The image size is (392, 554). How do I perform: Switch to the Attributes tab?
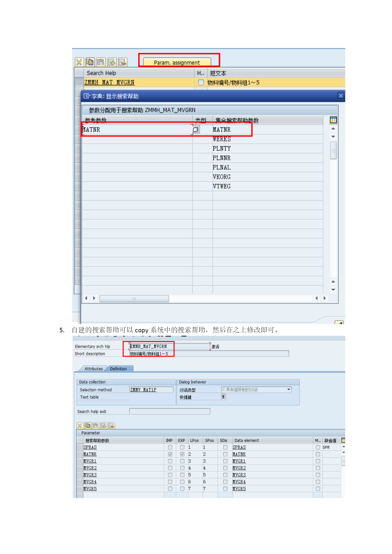pyautogui.click(x=93, y=369)
